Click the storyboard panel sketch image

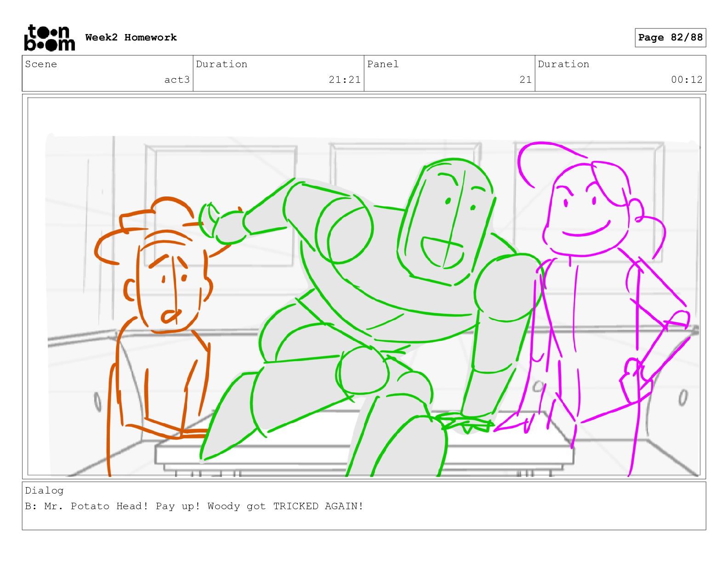364,287
